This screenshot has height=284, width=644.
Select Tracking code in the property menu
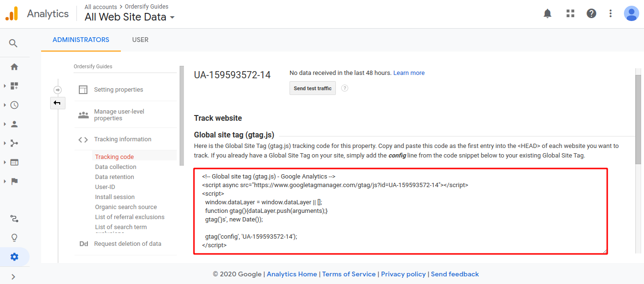pyautogui.click(x=114, y=157)
